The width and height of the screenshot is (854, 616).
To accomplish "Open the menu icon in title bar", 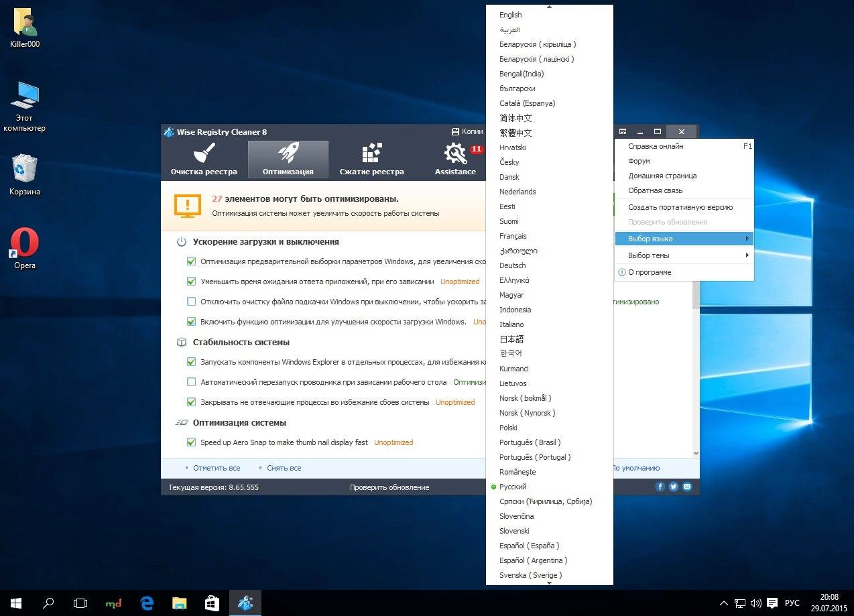I will coord(623,132).
